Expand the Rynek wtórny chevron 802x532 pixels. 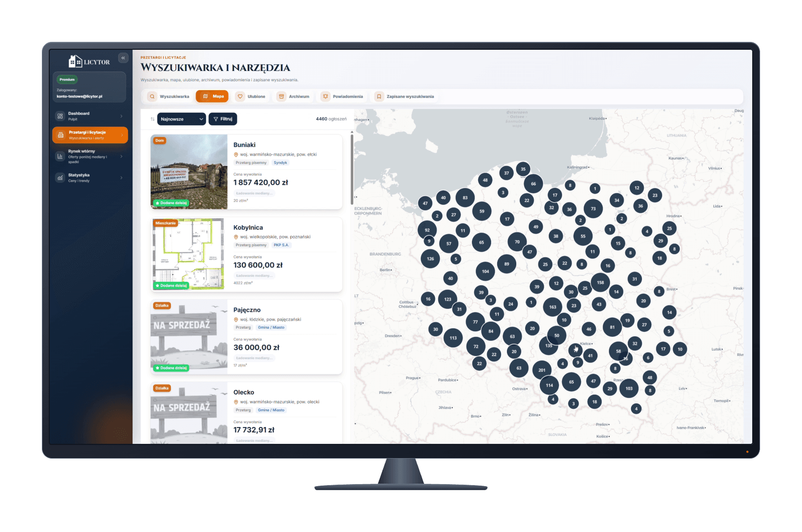tap(121, 156)
